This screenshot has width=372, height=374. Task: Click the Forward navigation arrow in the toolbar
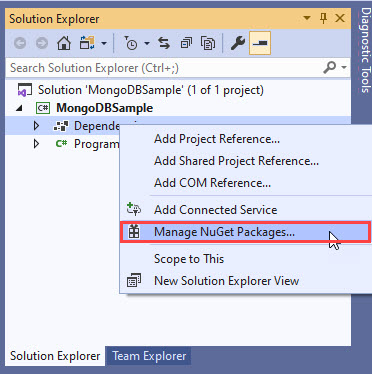point(42,43)
